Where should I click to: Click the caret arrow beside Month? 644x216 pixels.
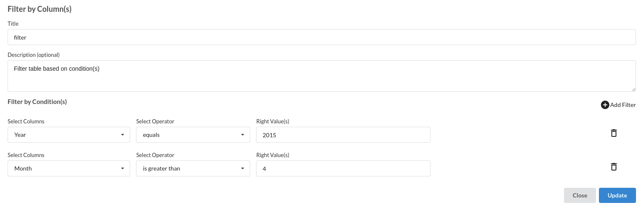(123, 168)
